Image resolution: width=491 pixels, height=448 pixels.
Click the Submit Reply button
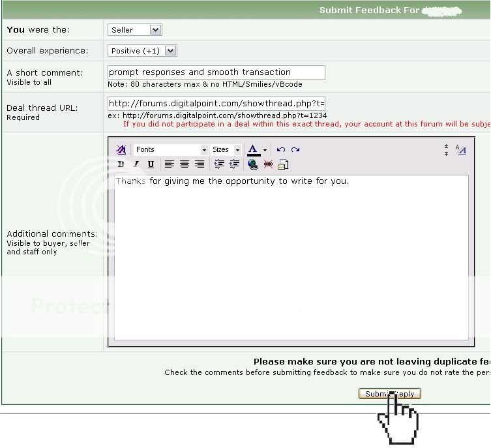pyautogui.click(x=389, y=393)
